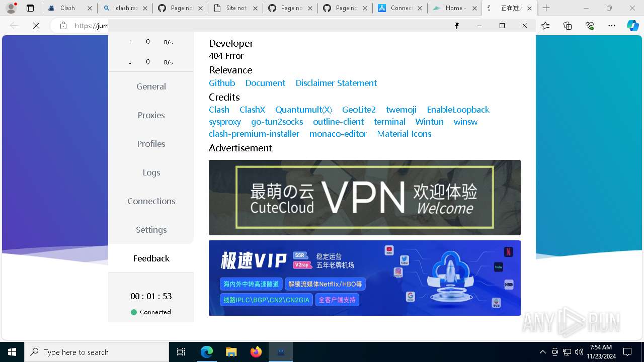Stop loading the page in Edge
This screenshot has width=644, height=362.
36,26
